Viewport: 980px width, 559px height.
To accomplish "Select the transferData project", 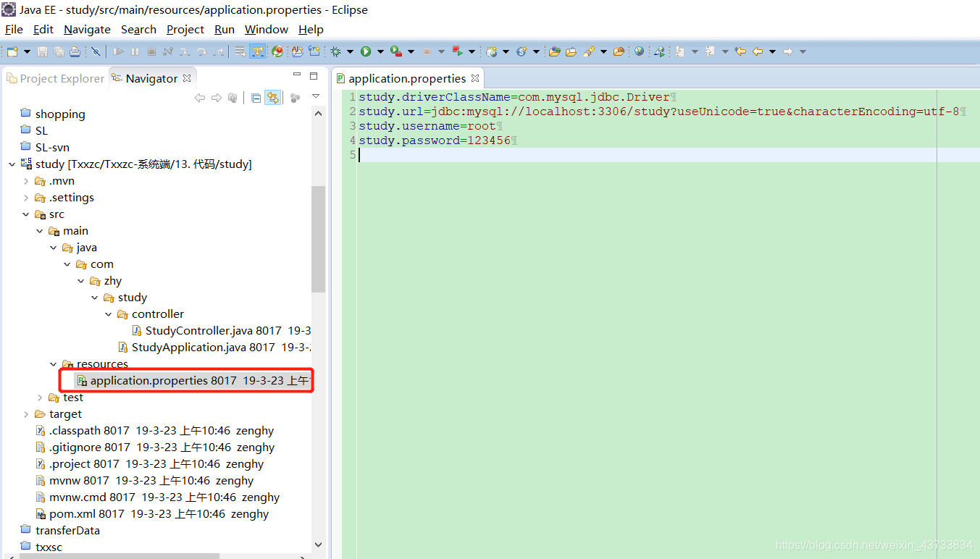I will 60,531.
